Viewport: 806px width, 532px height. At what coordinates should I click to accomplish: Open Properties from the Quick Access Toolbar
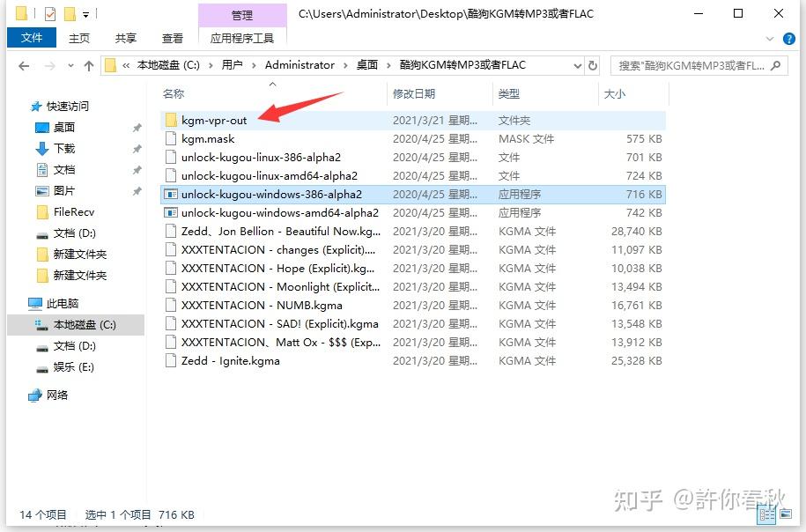coord(50,13)
